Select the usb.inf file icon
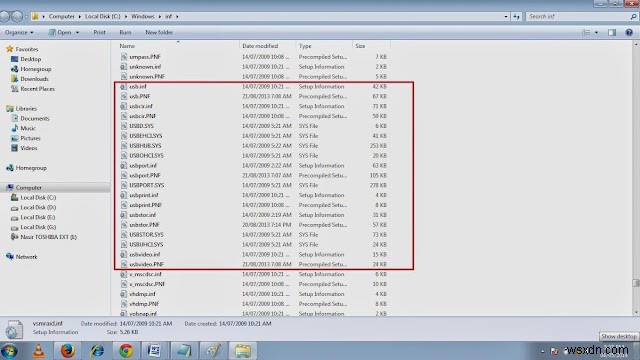Viewport: 640px width, 360px height. tap(123, 87)
